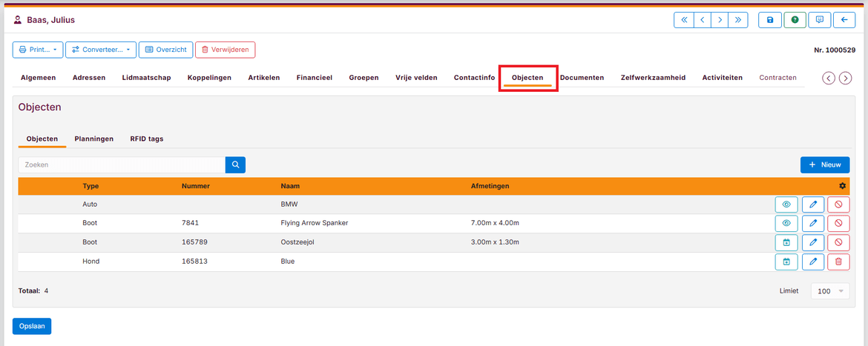Click the block icon on the Oostzeejol row
868x346 pixels.
(838, 242)
